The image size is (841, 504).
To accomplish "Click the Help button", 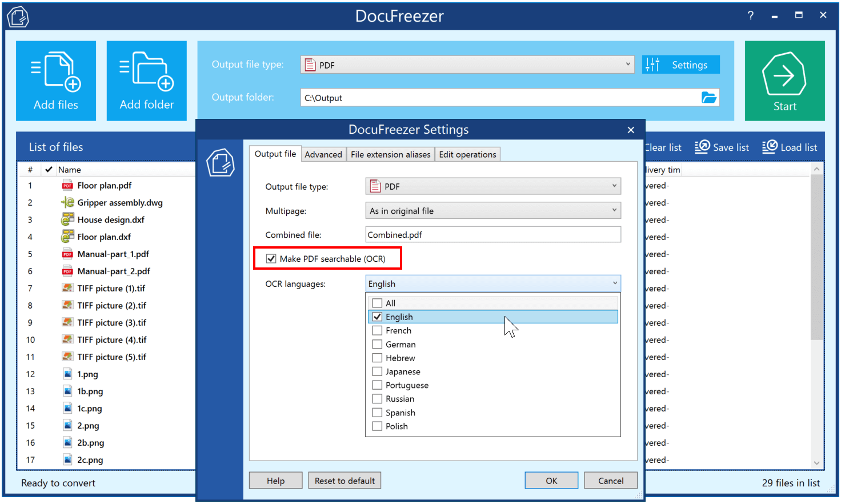I will pyautogui.click(x=275, y=480).
